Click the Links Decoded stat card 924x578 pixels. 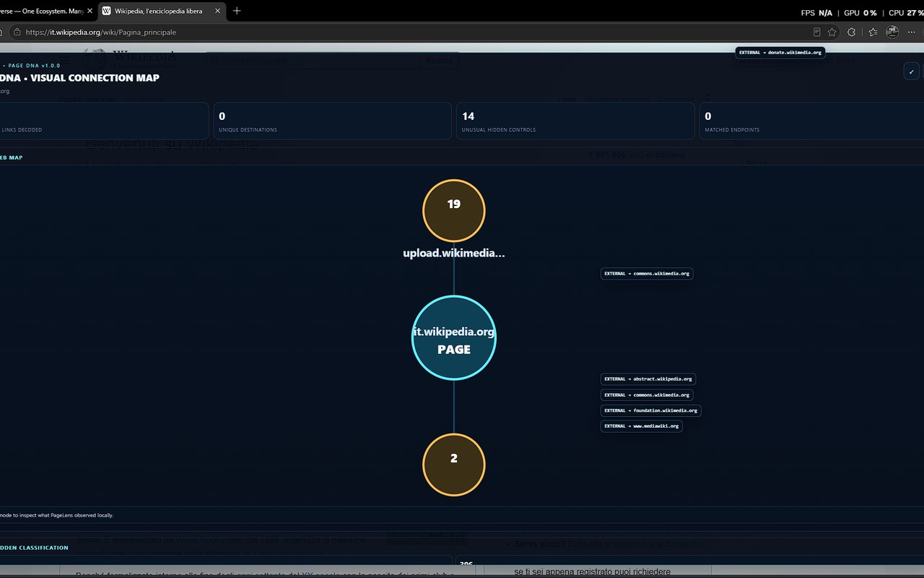tap(104, 121)
